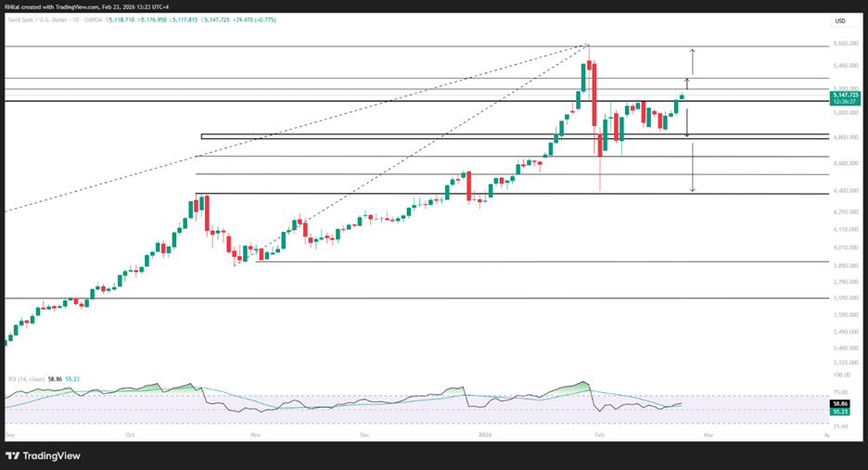Click the high value 5,176.950
The image size is (868, 470).
click(153, 19)
